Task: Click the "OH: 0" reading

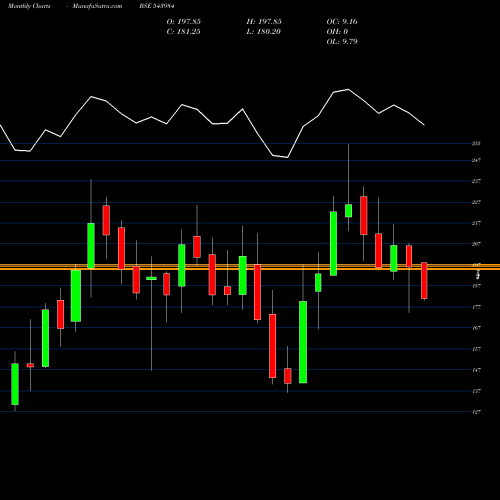Action: coord(337,32)
